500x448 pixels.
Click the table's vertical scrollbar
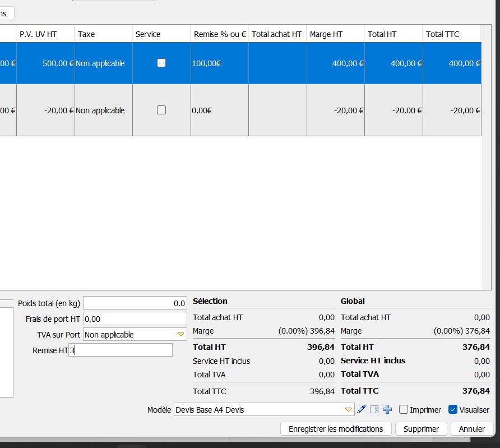tap(487, 157)
